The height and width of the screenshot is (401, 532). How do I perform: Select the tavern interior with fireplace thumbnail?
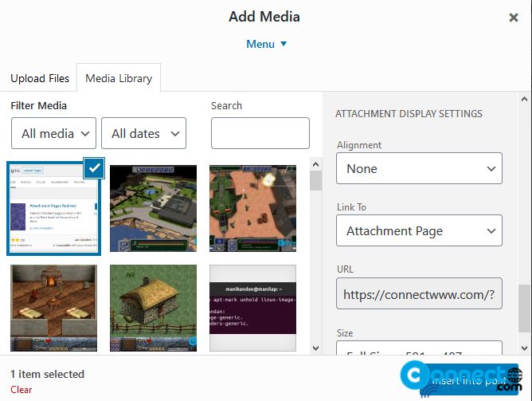click(53, 308)
